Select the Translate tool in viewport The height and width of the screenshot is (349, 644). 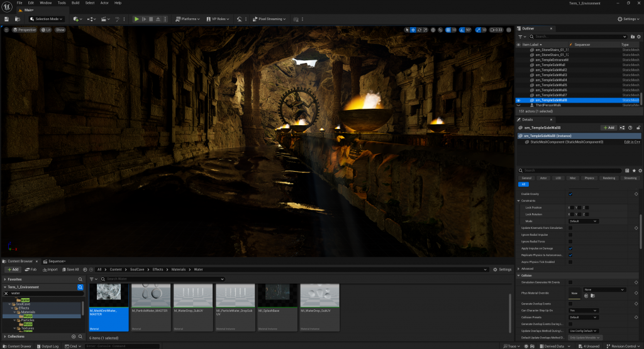413,30
